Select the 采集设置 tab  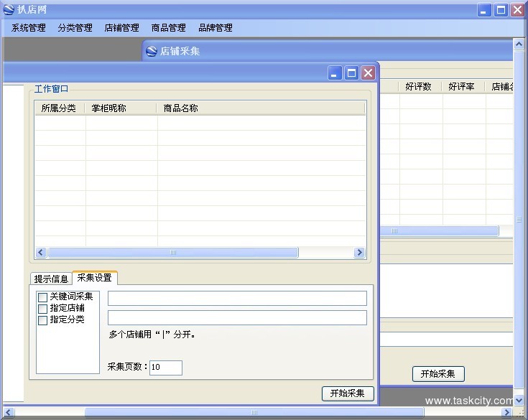tap(95, 278)
